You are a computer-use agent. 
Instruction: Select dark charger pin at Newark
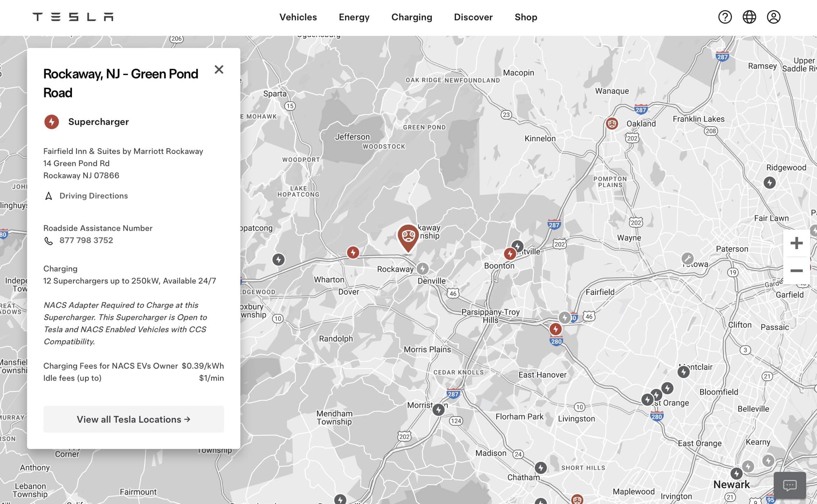click(x=737, y=473)
